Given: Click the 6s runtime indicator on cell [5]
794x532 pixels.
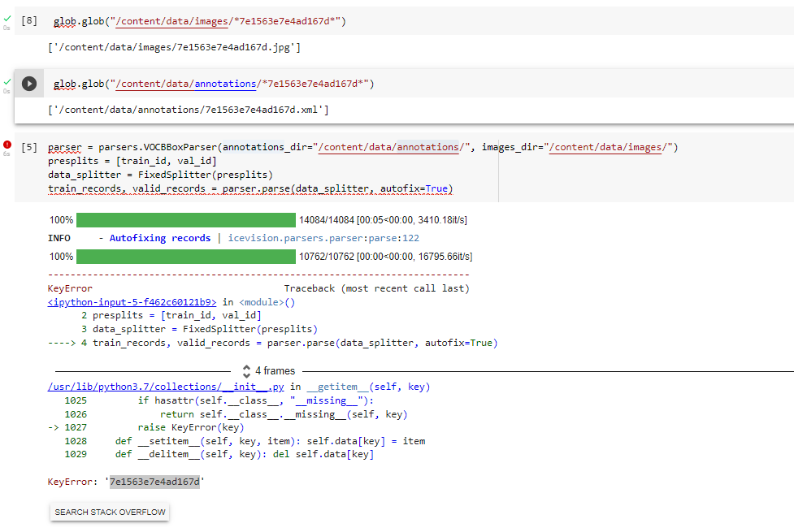Looking at the screenshot, I should click(7, 153).
